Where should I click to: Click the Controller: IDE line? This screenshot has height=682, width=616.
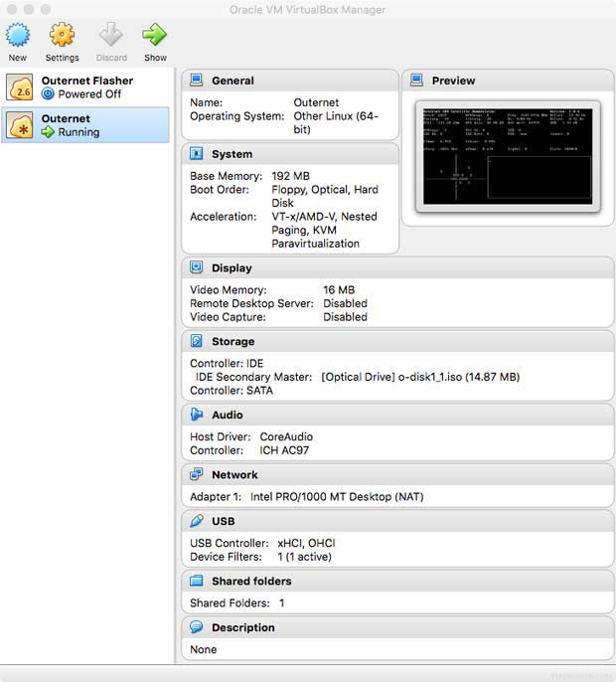pos(227,364)
